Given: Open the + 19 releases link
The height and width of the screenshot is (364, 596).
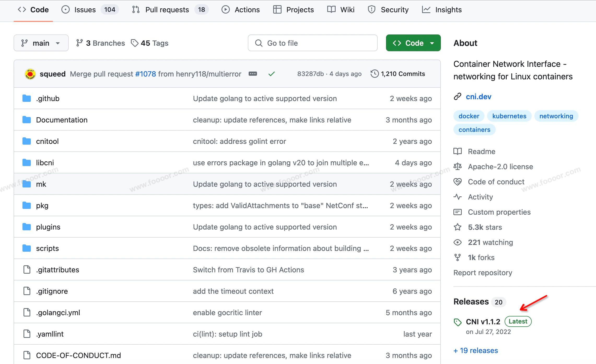Looking at the screenshot, I should point(476,350).
